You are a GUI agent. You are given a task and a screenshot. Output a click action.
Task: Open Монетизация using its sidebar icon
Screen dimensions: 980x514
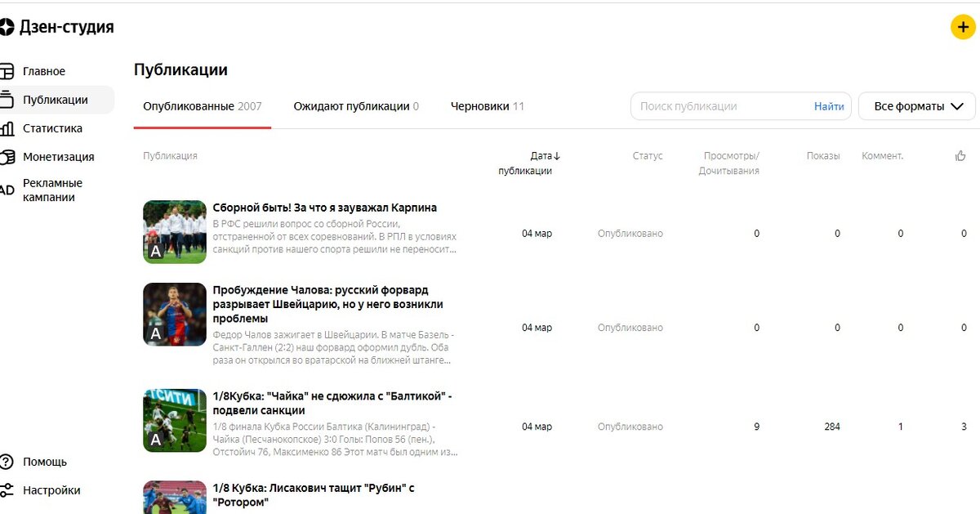7,155
